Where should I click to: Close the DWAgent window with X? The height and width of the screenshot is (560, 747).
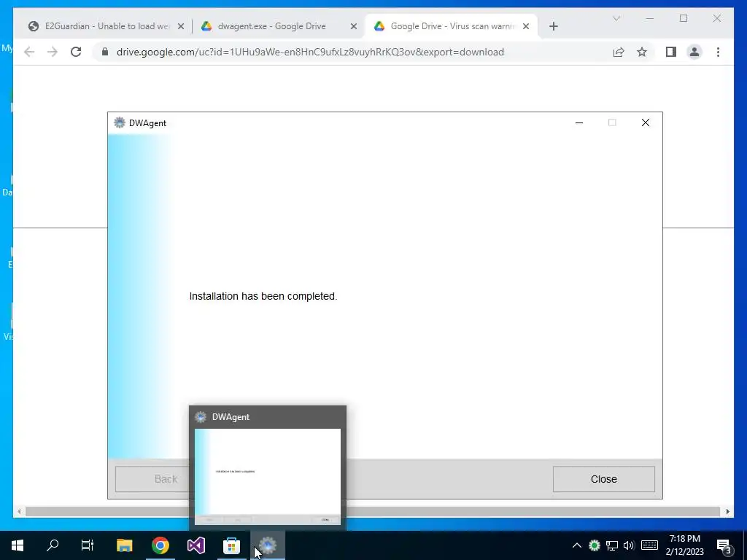pos(646,122)
